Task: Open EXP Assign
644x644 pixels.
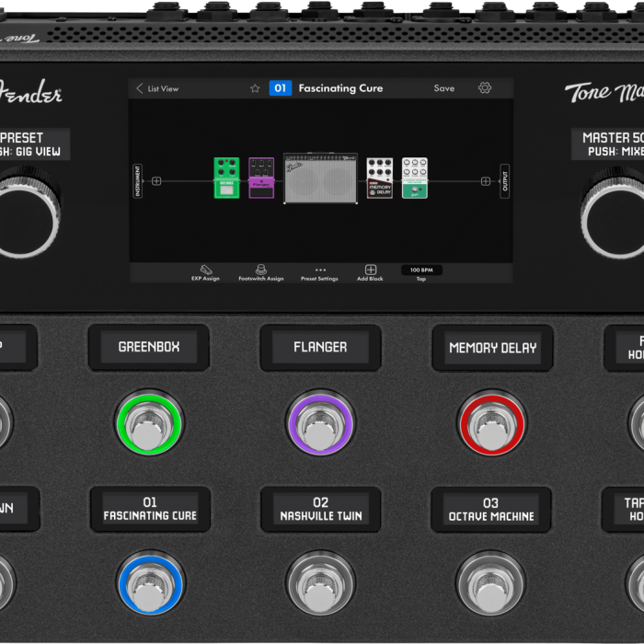Action: pyautogui.click(x=205, y=273)
